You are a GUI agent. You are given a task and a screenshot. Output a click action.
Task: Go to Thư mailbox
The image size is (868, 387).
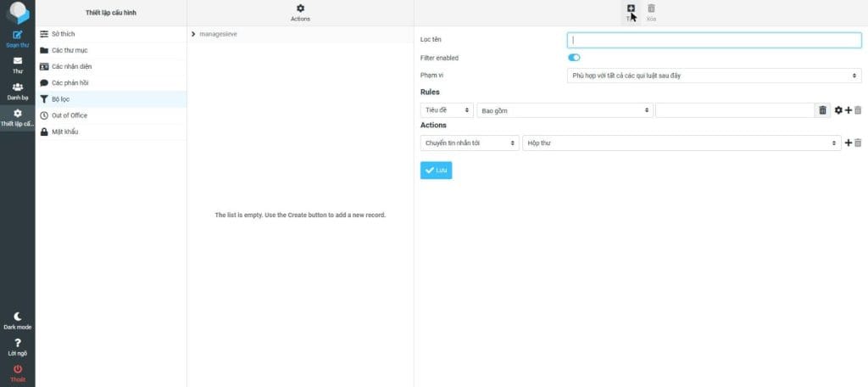coord(17,64)
